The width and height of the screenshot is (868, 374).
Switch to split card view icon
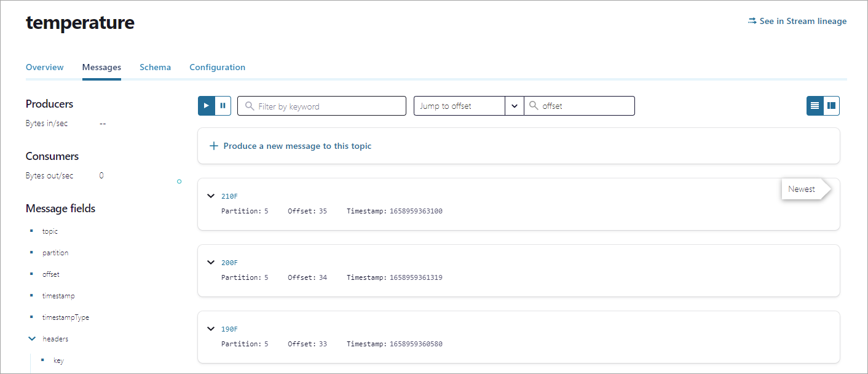tap(831, 106)
